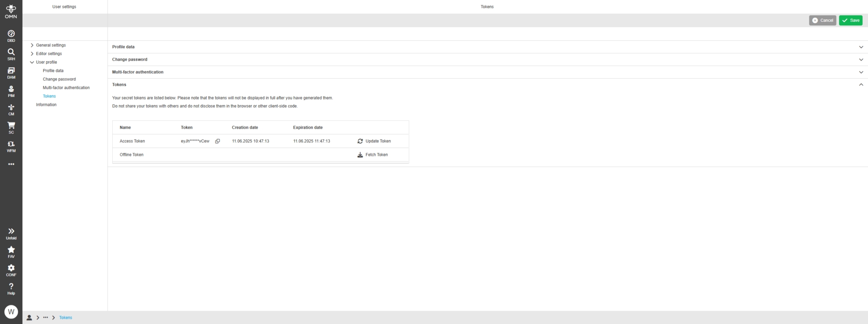The height and width of the screenshot is (324, 868).
Task: Click the user icon in breadcrumb bar
Action: pos(29,318)
